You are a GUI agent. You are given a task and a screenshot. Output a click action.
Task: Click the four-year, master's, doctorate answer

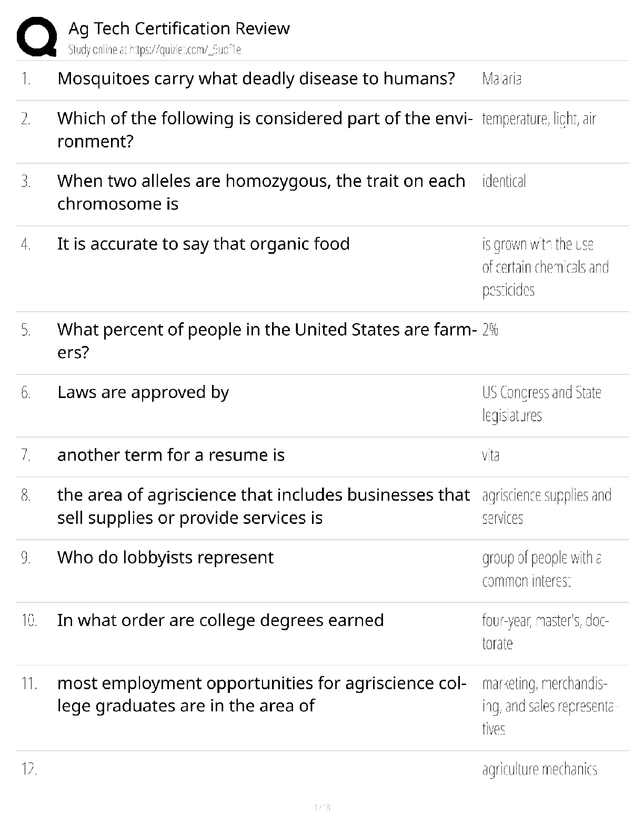pyautogui.click(x=545, y=632)
